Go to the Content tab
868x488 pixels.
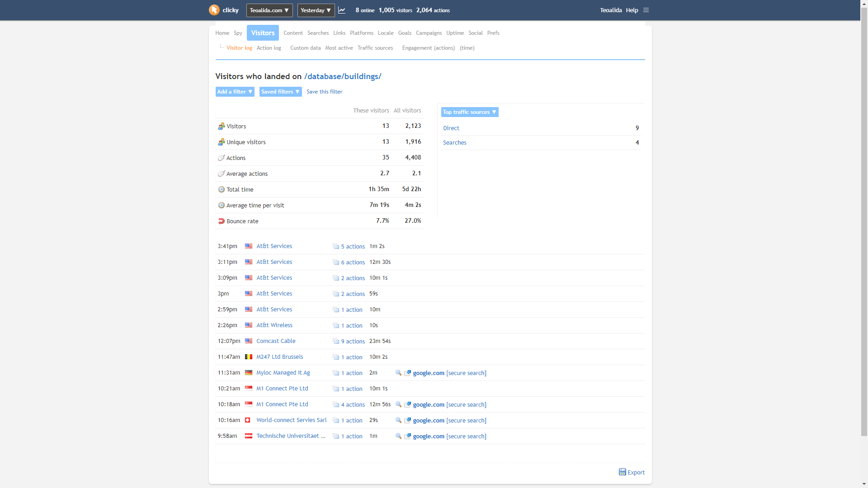[293, 33]
